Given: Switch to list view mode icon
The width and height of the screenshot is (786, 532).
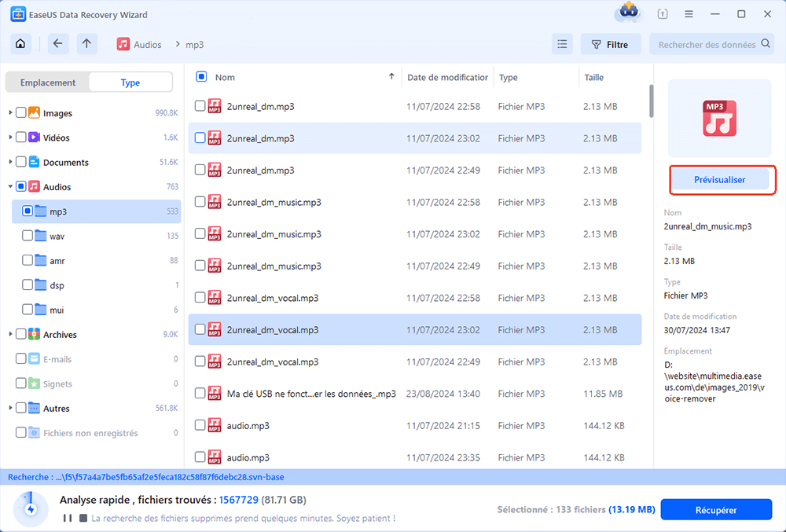Looking at the screenshot, I should [561, 45].
